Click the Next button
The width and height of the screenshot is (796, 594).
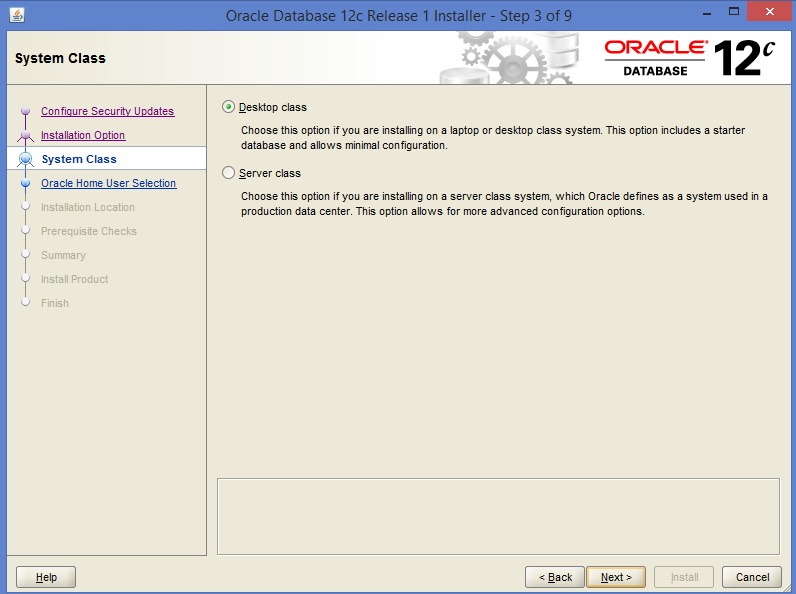click(x=616, y=577)
